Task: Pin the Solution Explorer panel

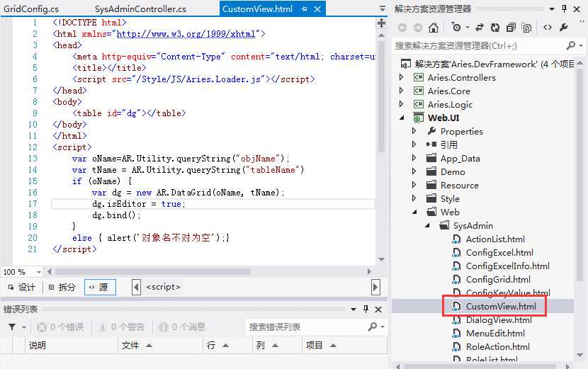Action: (564, 8)
